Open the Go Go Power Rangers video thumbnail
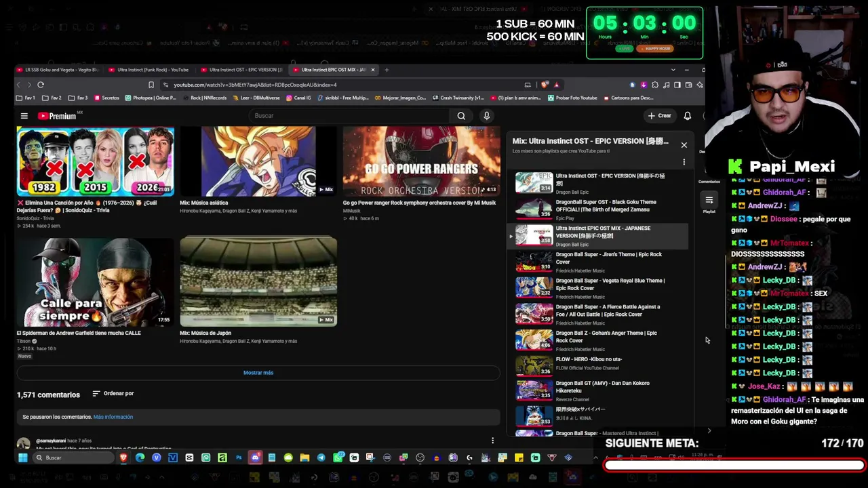 tap(421, 161)
